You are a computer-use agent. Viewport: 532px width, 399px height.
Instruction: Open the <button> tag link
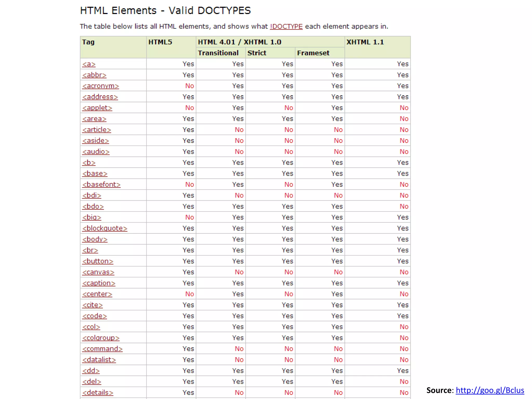pyautogui.click(x=98, y=261)
